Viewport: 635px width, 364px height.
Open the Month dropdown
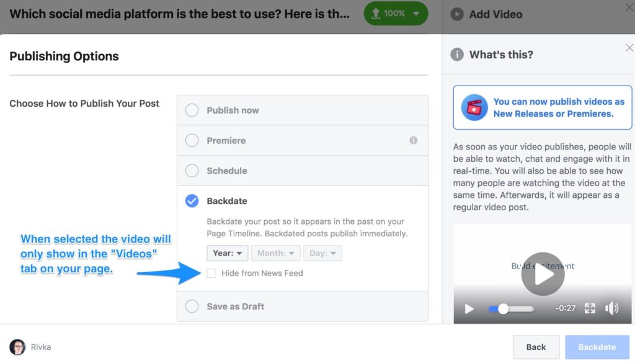276,253
